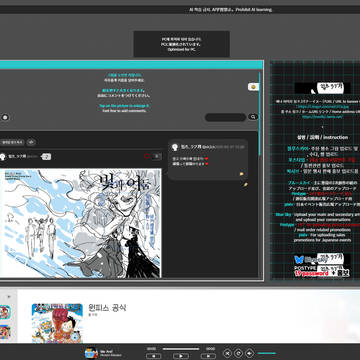
Task: Click the white badge next to the post author name
Action: tap(46, 156)
